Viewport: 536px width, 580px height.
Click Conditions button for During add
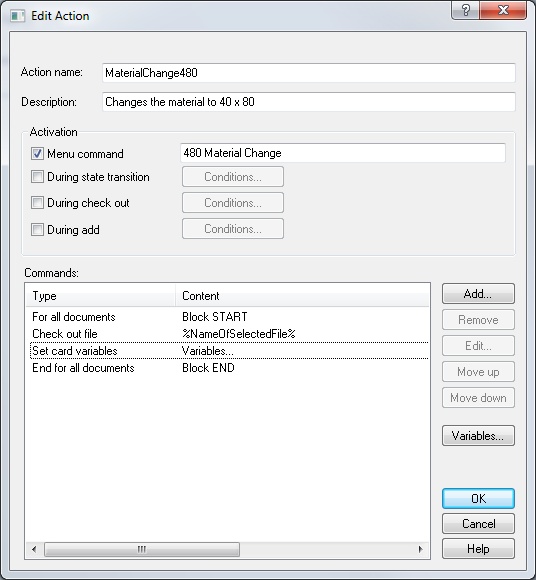[x=233, y=229]
